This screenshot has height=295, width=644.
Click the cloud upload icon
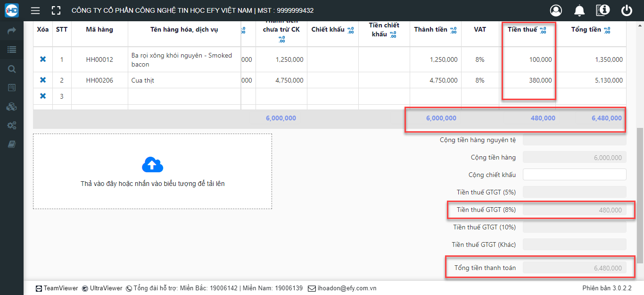tap(152, 165)
